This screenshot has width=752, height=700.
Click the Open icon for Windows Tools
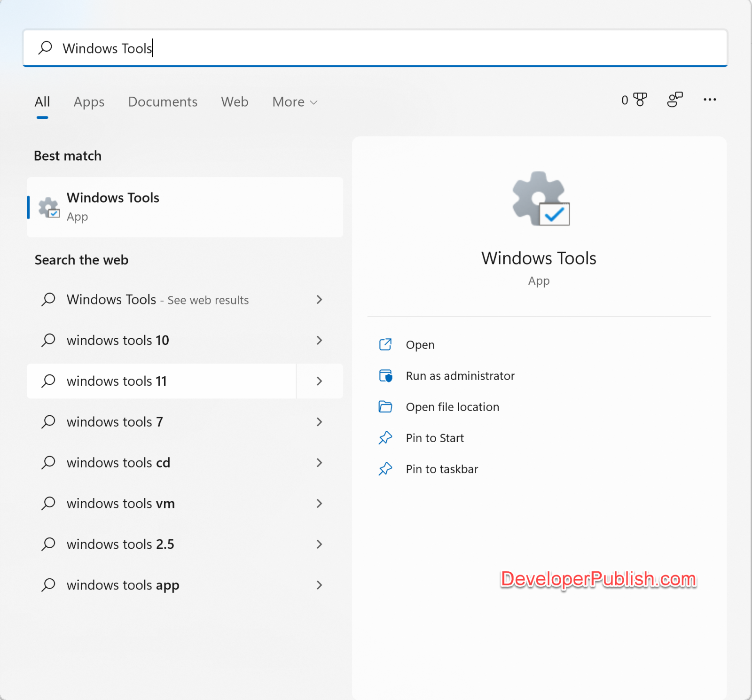coord(385,344)
